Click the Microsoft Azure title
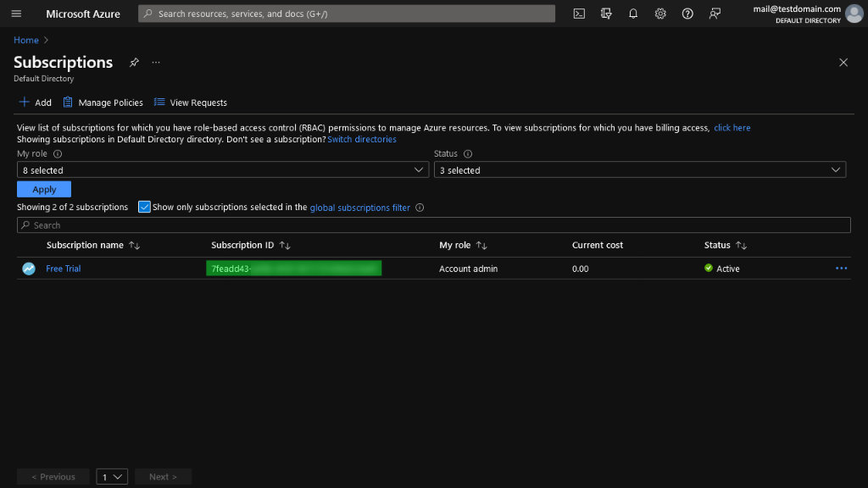 point(83,14)
